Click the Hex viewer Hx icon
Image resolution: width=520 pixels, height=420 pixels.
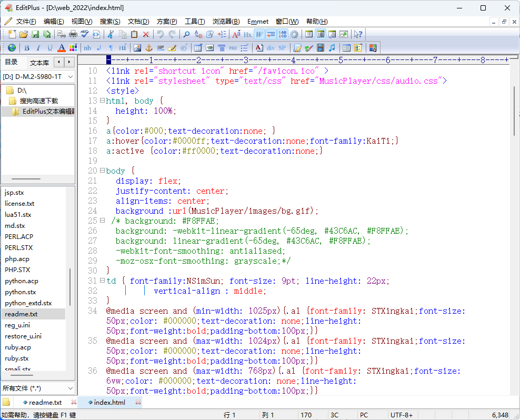[x=248, y=34]
